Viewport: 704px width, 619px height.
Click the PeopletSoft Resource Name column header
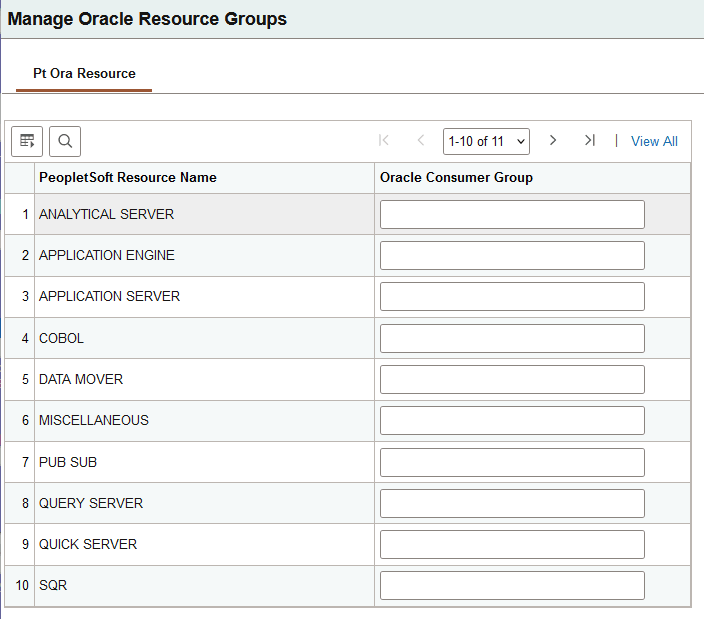(128, 177)
